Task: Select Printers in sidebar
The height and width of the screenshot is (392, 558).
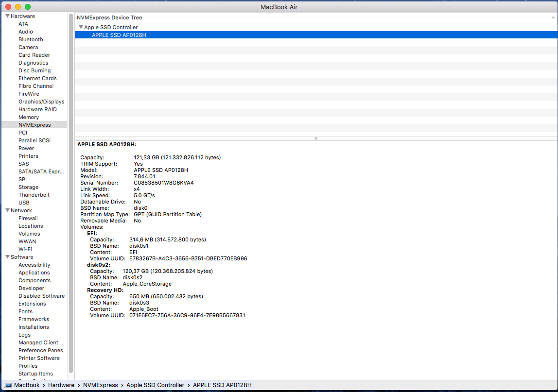Action: tap(28, 156)
